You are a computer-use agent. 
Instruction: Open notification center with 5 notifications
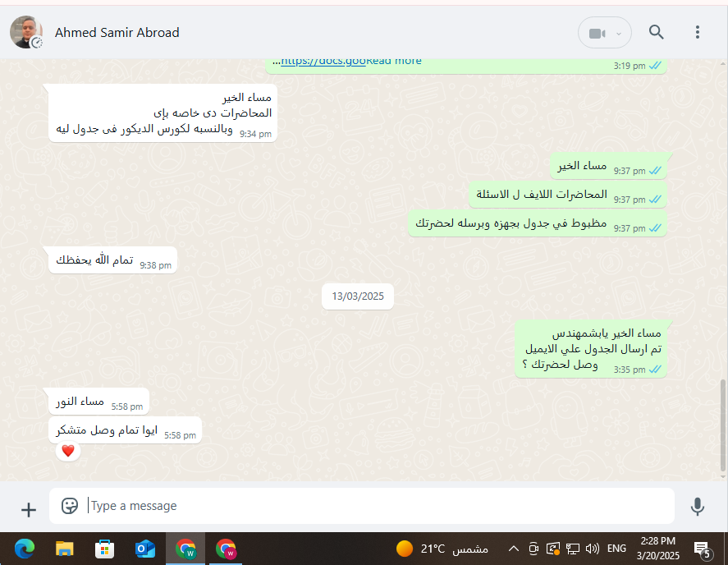703,549
